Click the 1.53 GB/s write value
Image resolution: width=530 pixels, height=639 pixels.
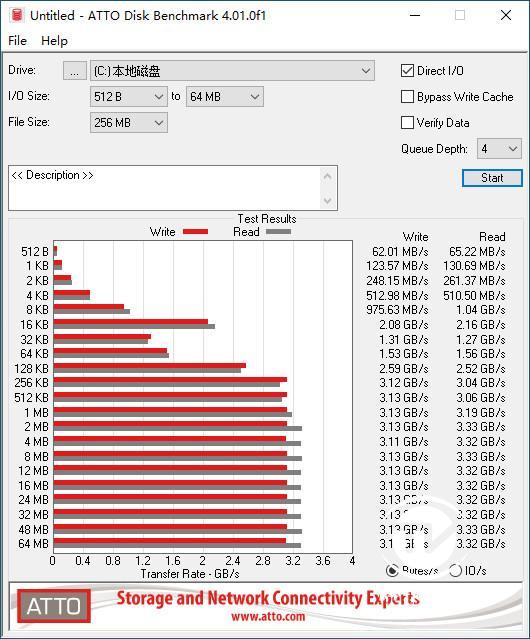point(404,354)
